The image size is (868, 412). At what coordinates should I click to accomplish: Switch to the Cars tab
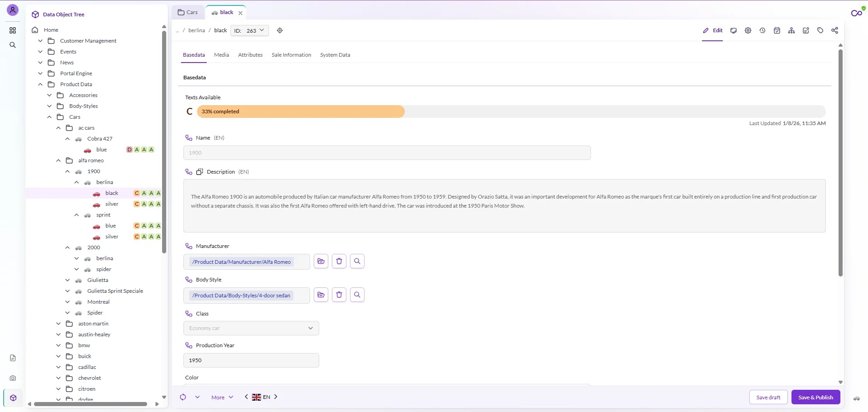click(x=188, y=12)
